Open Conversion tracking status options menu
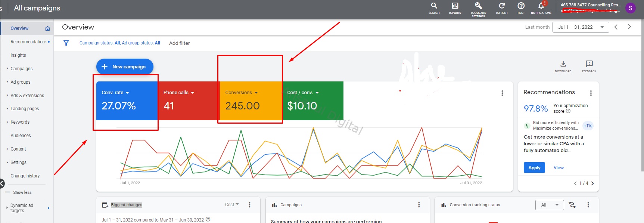 (x=588, y=205)
